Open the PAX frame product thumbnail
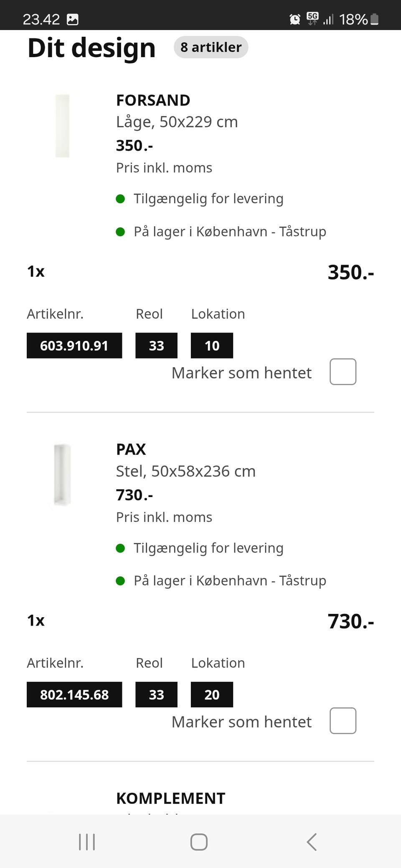The image size is (401, 868). point(63,475)
